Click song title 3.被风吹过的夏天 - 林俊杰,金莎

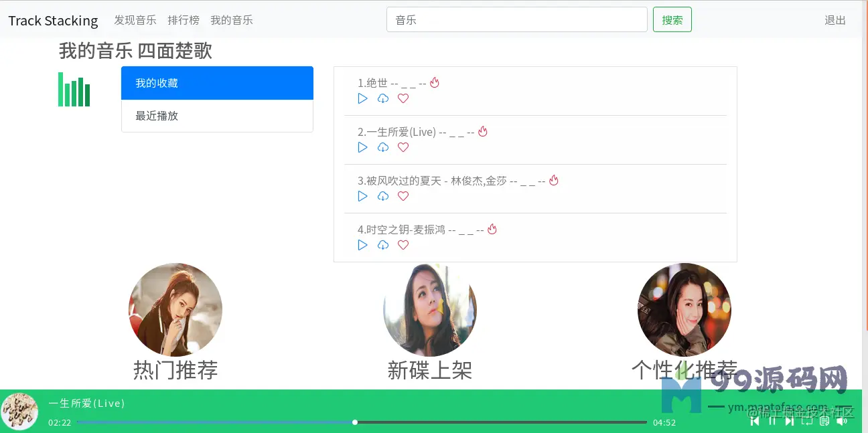(432, 181)
